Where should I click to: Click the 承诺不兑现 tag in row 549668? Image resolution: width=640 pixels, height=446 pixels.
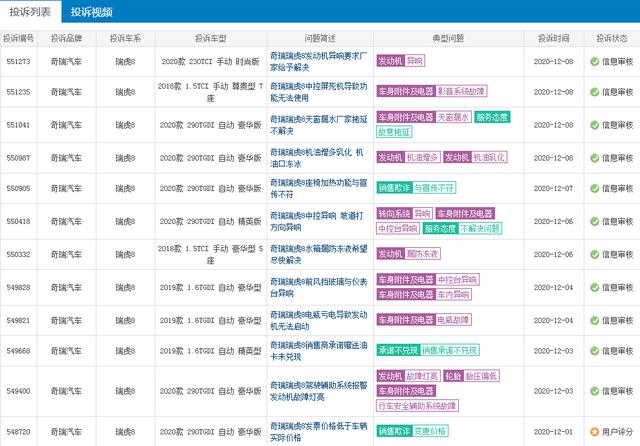tap(397, 352)
